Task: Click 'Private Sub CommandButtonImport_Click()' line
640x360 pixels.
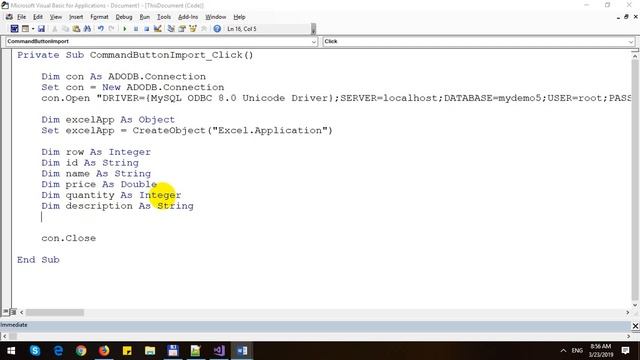Action: point(135,55)
